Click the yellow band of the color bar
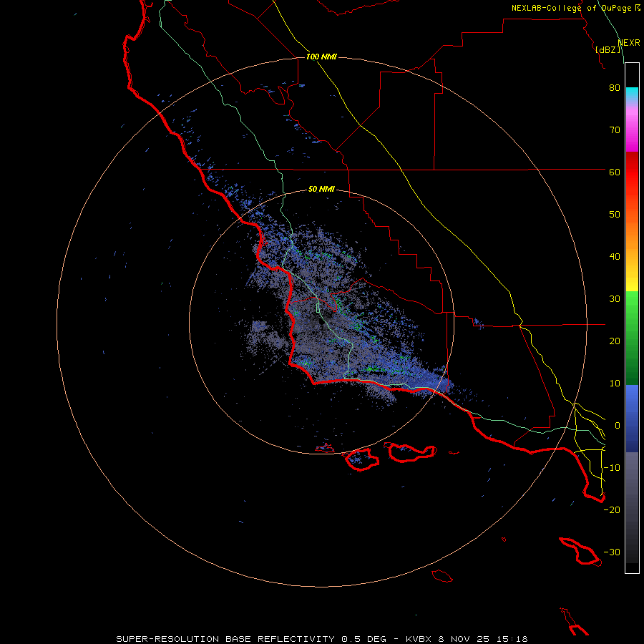644x644 pixels. 632,283
